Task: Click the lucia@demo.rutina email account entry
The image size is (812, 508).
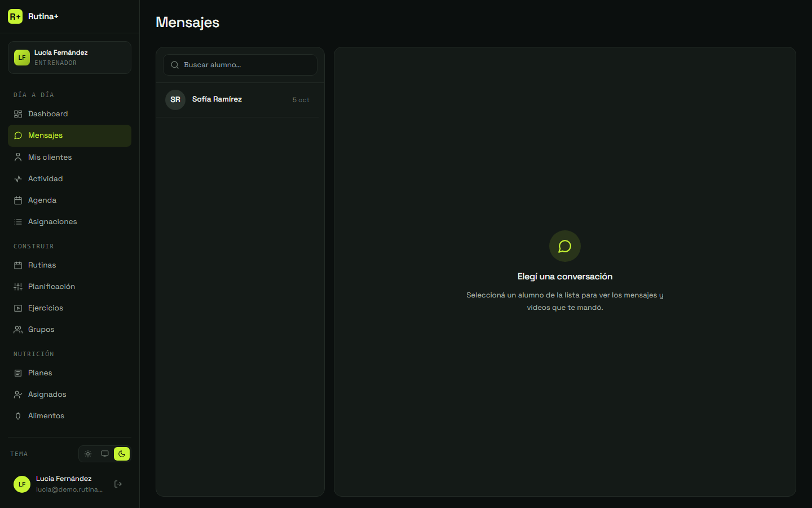Action: [x=69, y=489]
